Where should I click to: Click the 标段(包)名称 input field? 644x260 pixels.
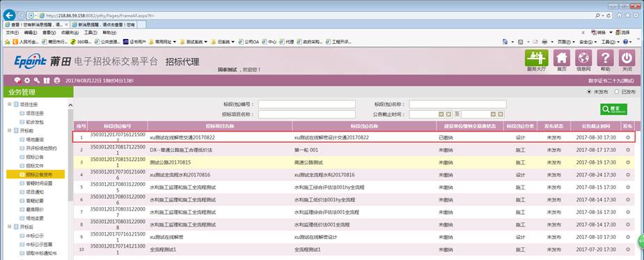click(457, 105)
